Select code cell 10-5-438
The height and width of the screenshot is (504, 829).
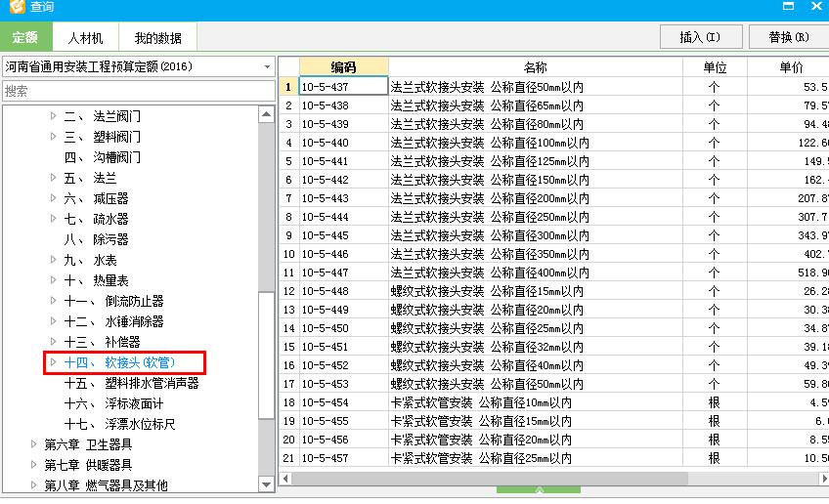[344, 105]
